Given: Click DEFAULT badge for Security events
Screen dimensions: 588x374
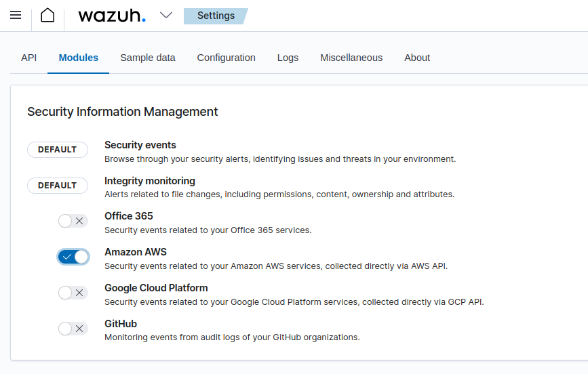Looking at the screenshot, I should [x=58, y=150].
